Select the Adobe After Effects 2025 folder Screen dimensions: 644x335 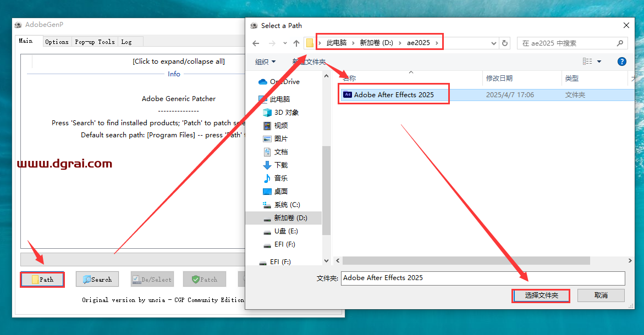[x=394, y=94]
